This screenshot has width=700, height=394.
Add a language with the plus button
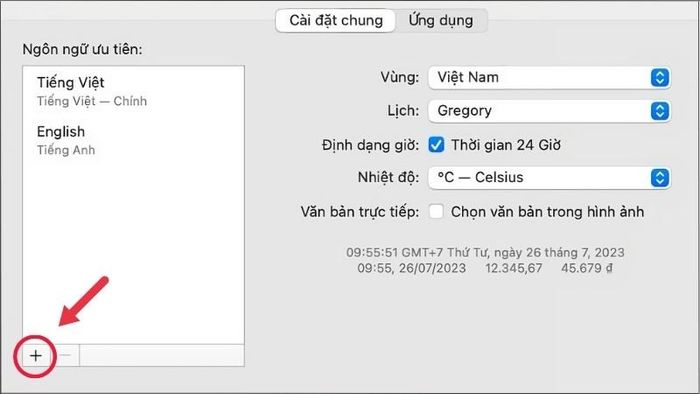36,356
